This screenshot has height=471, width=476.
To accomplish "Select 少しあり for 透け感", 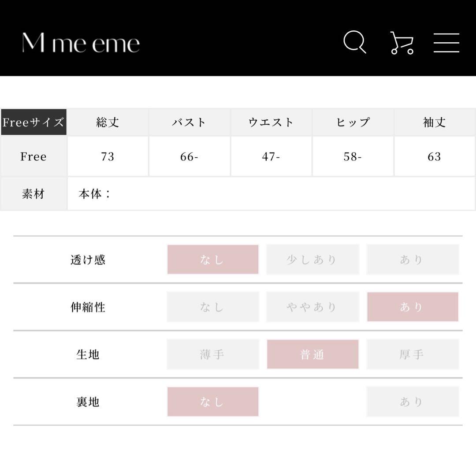I will pyautogui.click(x=312, y=260).
